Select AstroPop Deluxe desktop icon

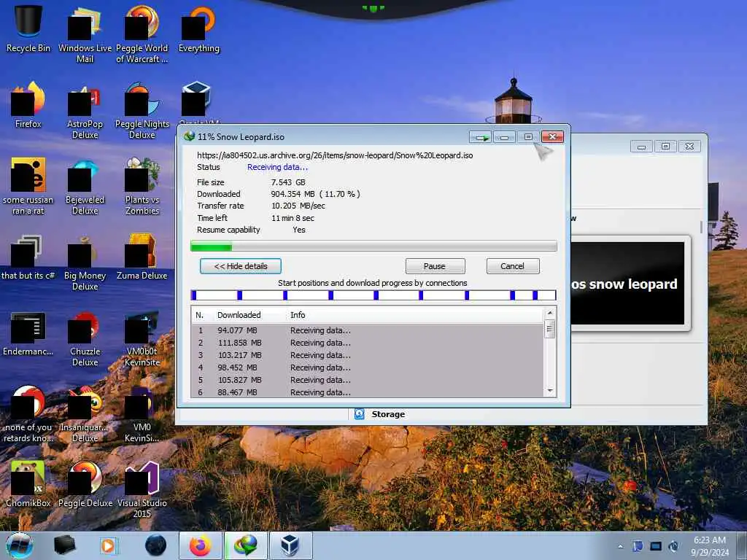coord(85,111)
